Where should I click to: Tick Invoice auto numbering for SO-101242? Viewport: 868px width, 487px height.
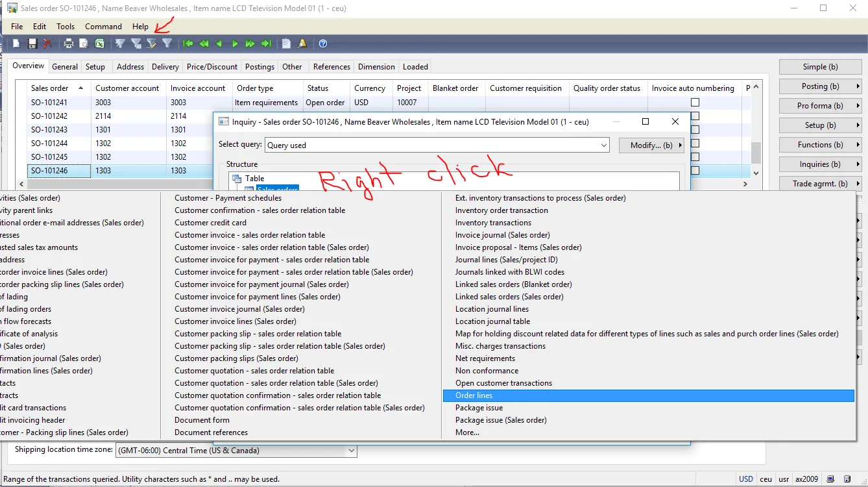(x=695, y=116)
